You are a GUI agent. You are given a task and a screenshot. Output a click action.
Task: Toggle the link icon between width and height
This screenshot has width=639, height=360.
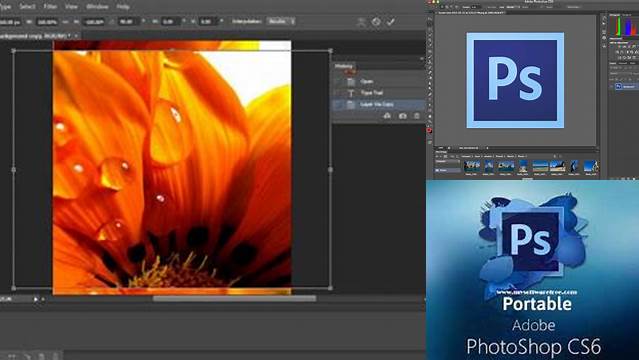pyautogui.click(x=65, y=22)
